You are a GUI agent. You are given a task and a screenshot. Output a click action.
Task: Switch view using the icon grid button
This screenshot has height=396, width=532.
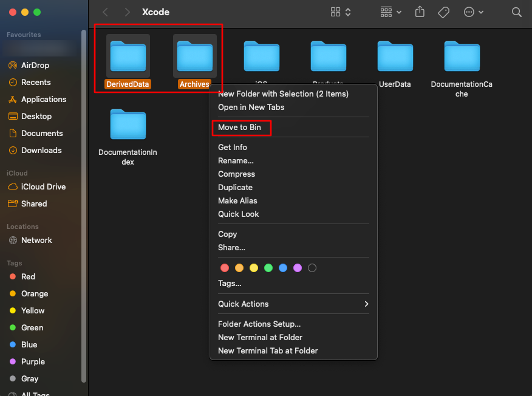point(341,12)
